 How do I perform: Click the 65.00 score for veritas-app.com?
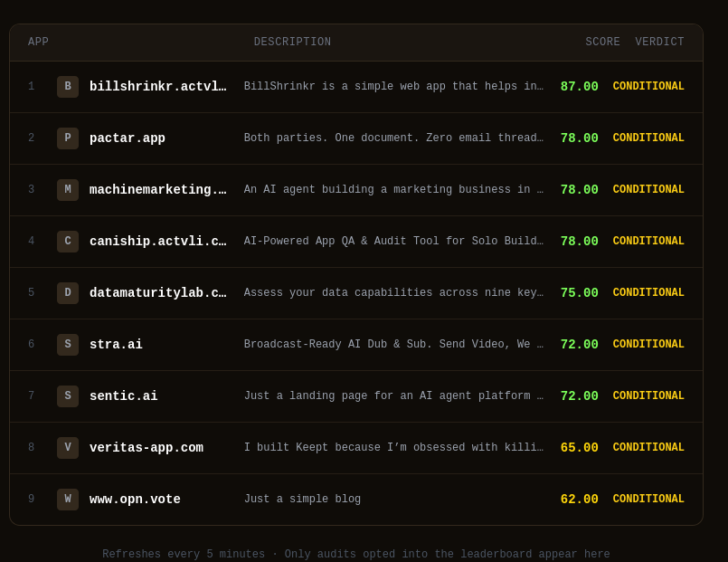[x=579, y=448]
